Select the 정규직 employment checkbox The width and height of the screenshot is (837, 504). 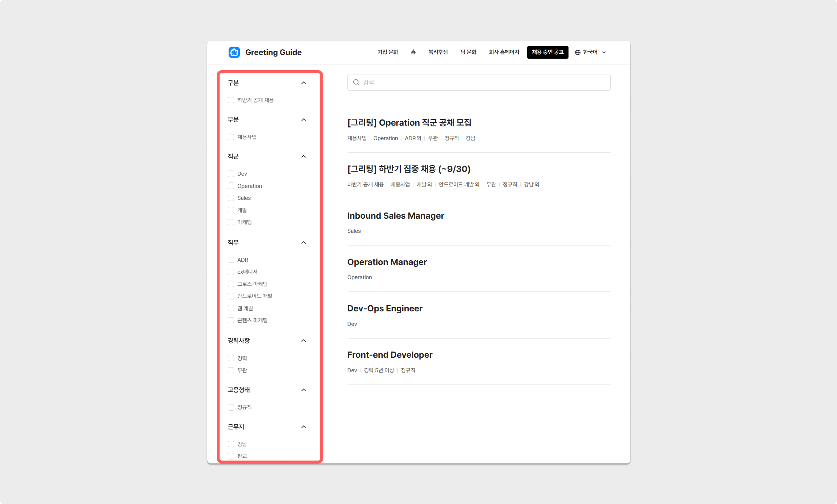(231, 407)
